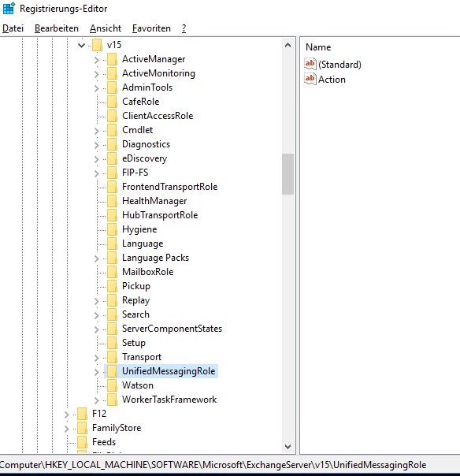Image resolution: width=460 pixels, height=476 pixels.
Task: Click the tree scrollbar down arrow
Action: point(287,447)
